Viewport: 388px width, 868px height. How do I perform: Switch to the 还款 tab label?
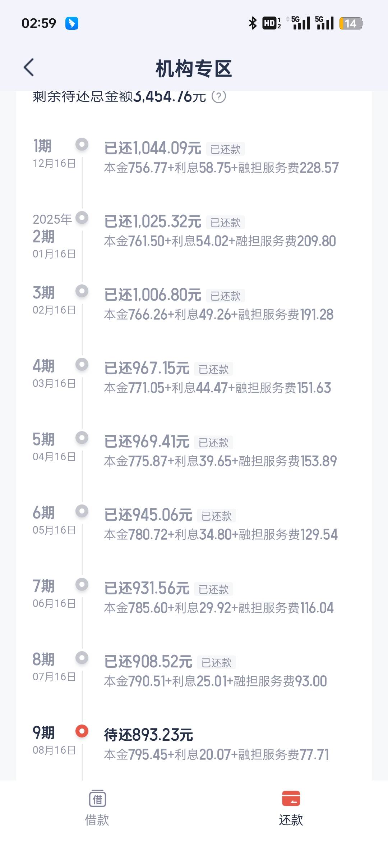click(291, 820)
